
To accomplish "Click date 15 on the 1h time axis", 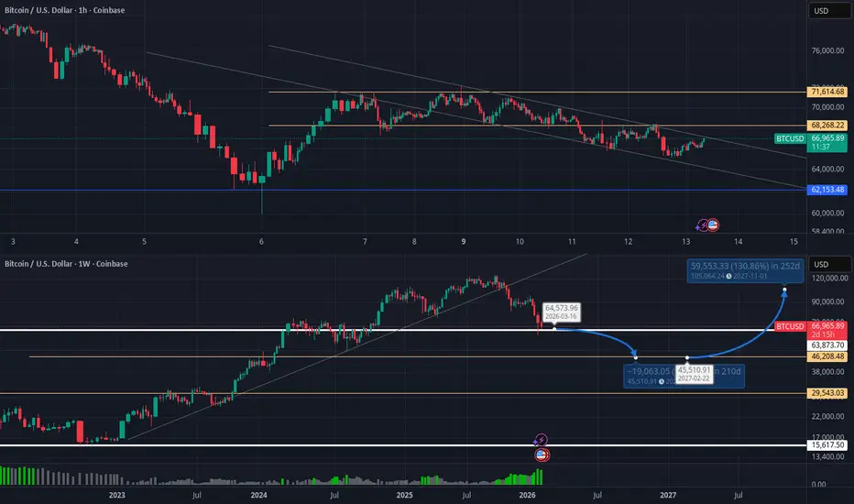I will [x=794, y=241].
